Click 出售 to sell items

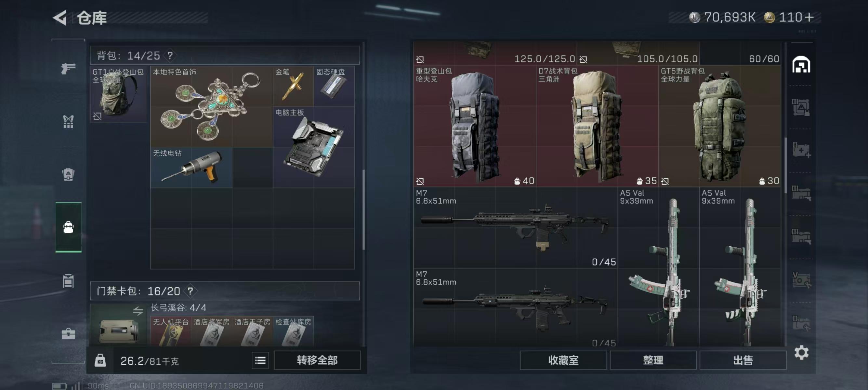coord(743,360)
